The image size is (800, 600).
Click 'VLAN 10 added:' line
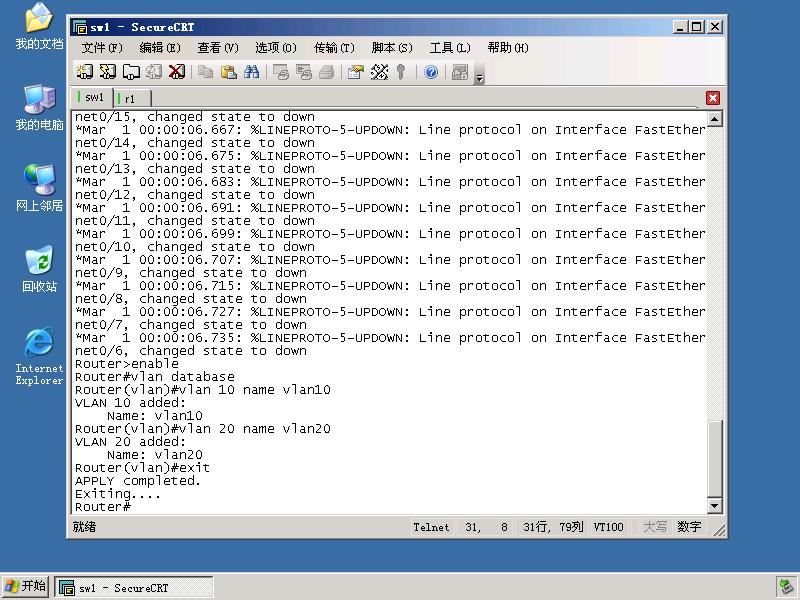131,403
